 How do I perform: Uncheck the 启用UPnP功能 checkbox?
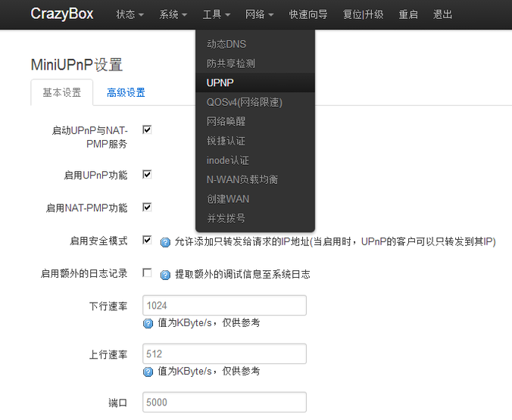[147, 175]
